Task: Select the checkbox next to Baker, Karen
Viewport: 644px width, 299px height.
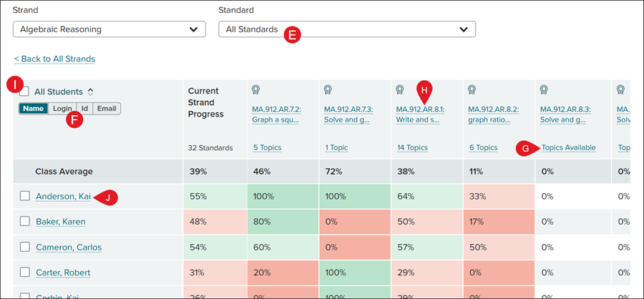Action: [x=25, y=222]
